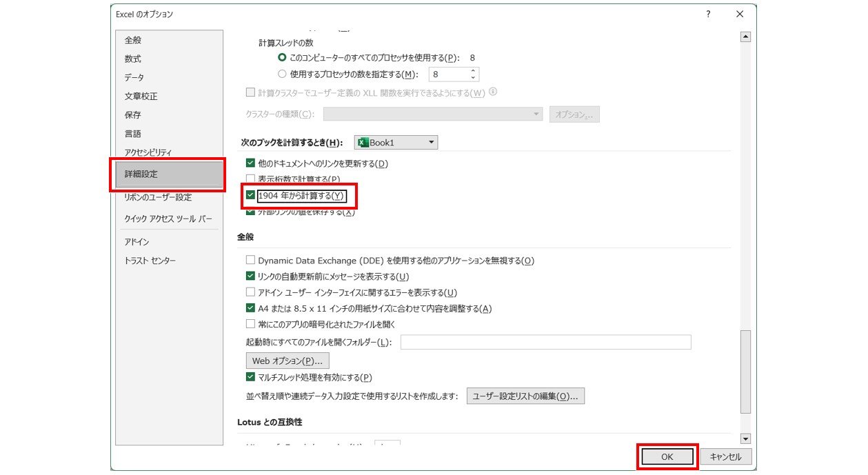Viewport: 868px width, 475px height.
Task: Select the 詳細設定 category
Action: [169, 174]
